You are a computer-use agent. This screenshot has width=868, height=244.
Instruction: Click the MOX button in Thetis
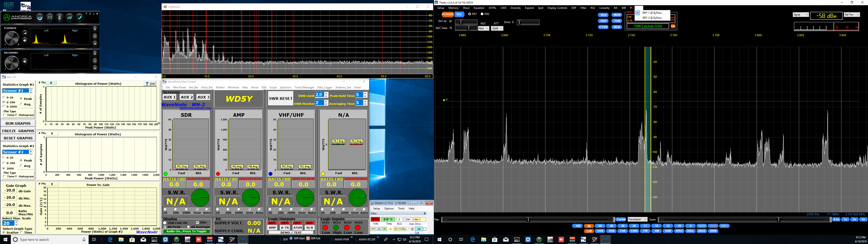(617, 27)
